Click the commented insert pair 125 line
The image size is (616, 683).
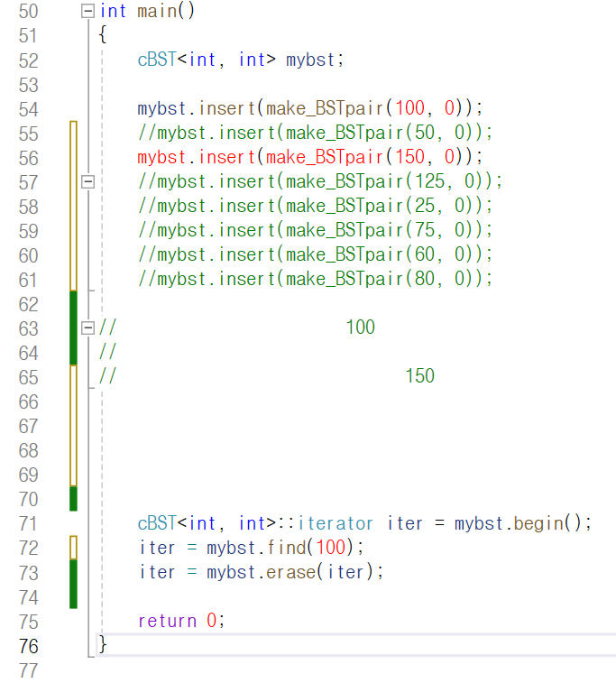tap(320, 181)
